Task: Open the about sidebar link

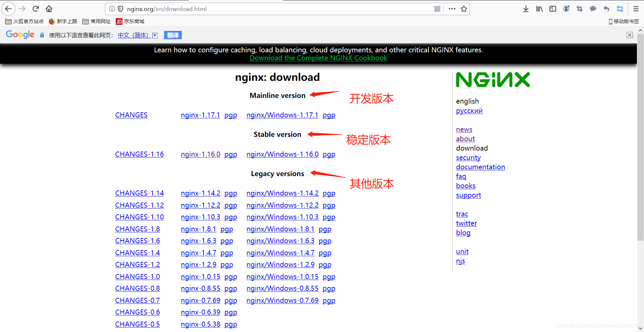Action: (x=465, y=139)
